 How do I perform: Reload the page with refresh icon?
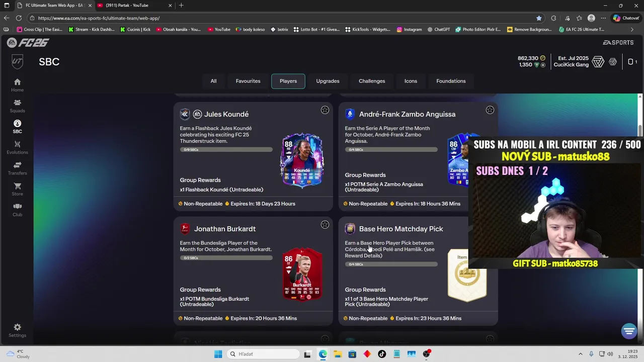coord(19,18)
